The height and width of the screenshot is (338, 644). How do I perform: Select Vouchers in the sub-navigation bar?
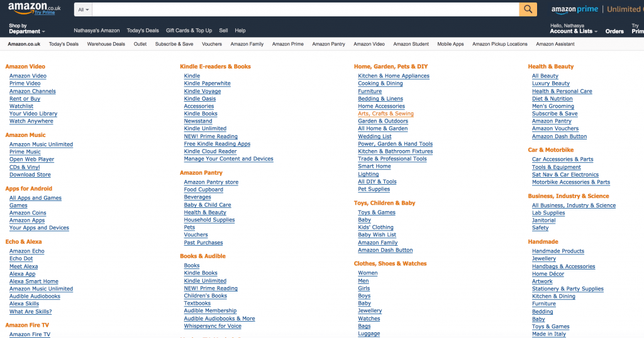pyautogui.click(x=212, y=44)
